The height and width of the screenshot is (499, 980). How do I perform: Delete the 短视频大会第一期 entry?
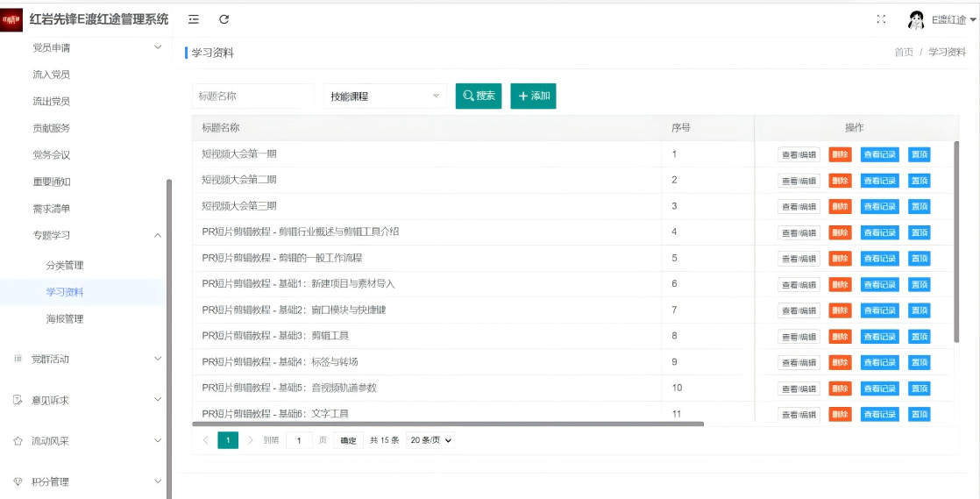click(840, 155)
